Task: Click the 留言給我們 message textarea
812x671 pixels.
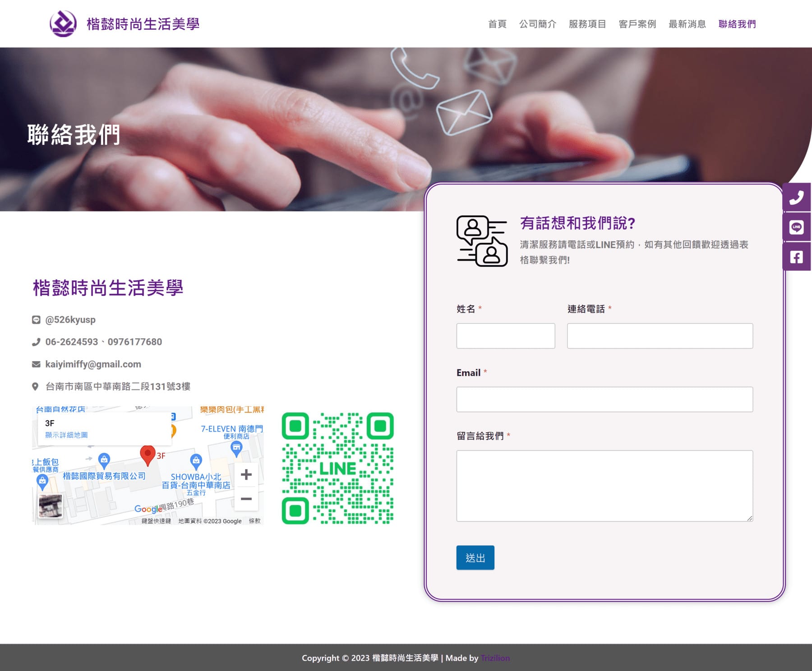Action: [604, 486]
